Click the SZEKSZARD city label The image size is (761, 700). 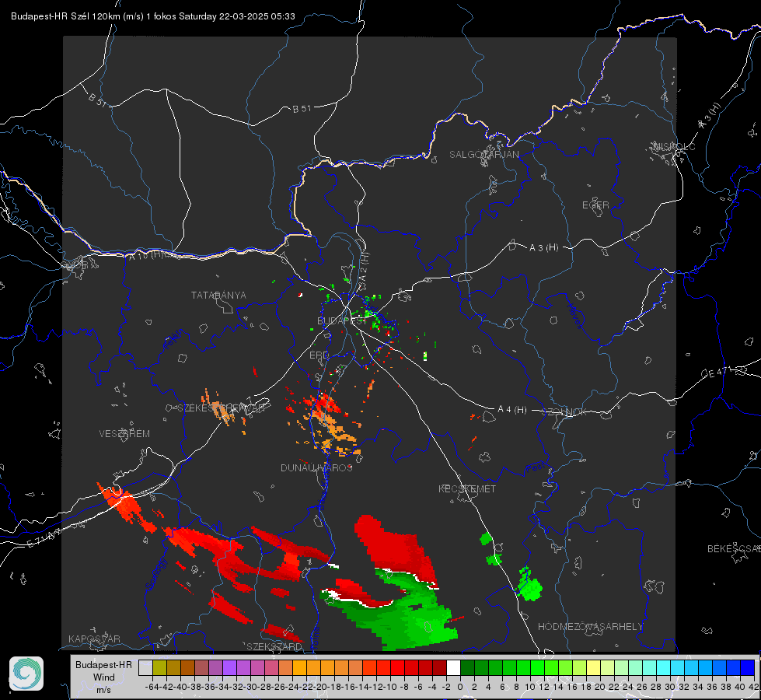[274, 646]
